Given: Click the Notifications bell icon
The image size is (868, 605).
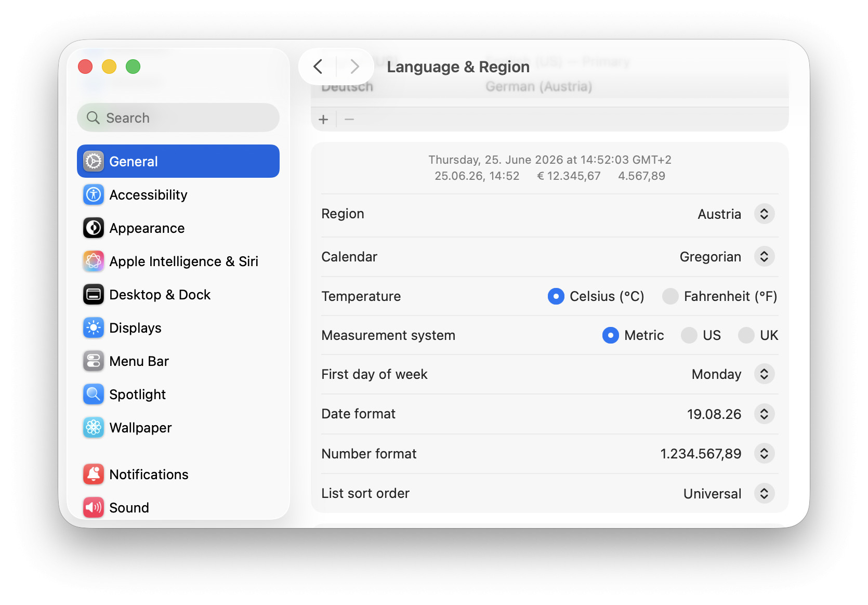Looking at the screenshot, I should tap(94, 475).
